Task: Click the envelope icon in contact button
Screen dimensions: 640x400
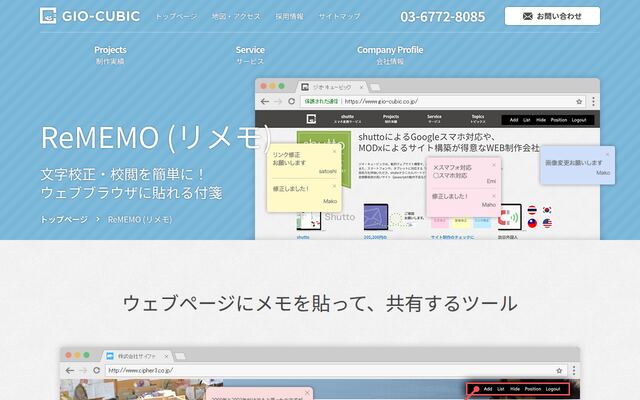Action: pos(527,16)
